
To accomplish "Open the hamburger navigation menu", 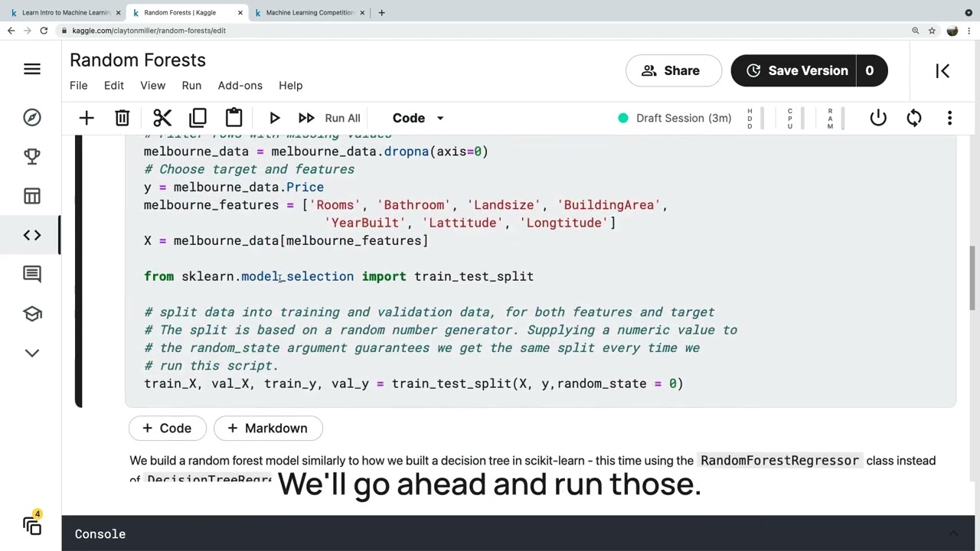I will click(31, 70).
